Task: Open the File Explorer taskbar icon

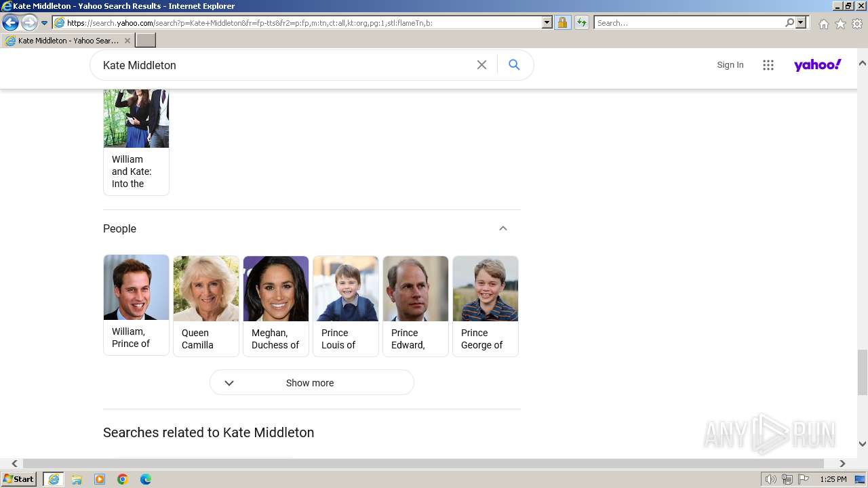Action: point(77,479)
